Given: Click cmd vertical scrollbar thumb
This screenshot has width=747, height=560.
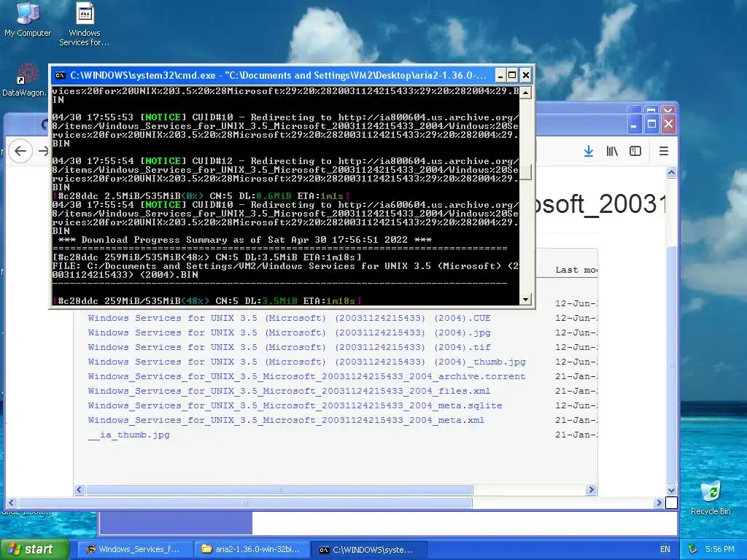Looking at the screenshot, I should tap(525, 172).
